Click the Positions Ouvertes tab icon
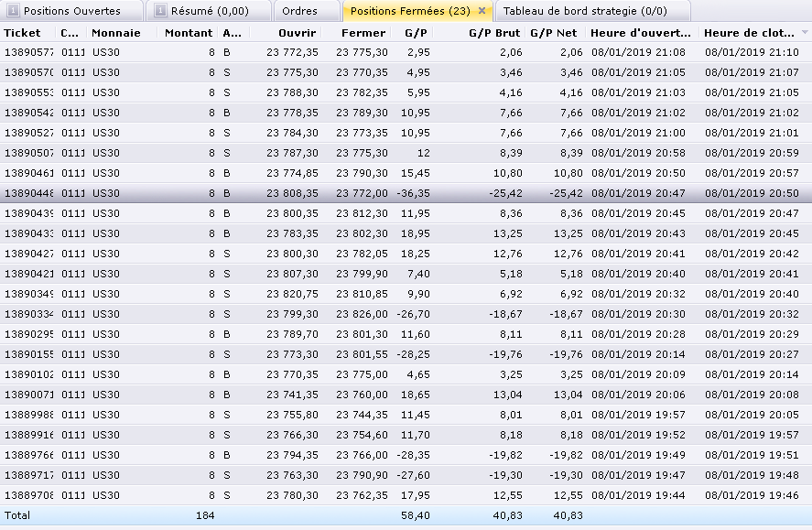This screenshot has height=530, width=812. [13, 11]
